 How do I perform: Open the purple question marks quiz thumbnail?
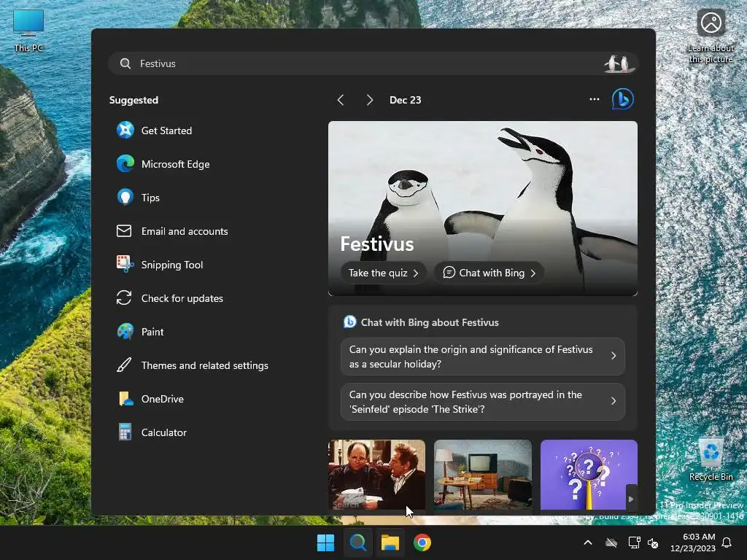pyautogui.click(x=589, y=474)
